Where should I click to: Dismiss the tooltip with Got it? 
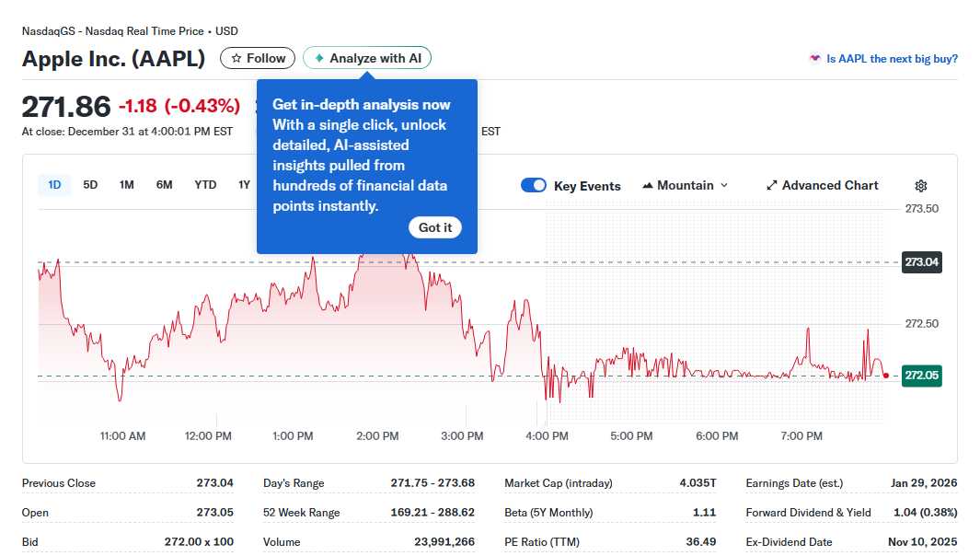coord(435,227)
